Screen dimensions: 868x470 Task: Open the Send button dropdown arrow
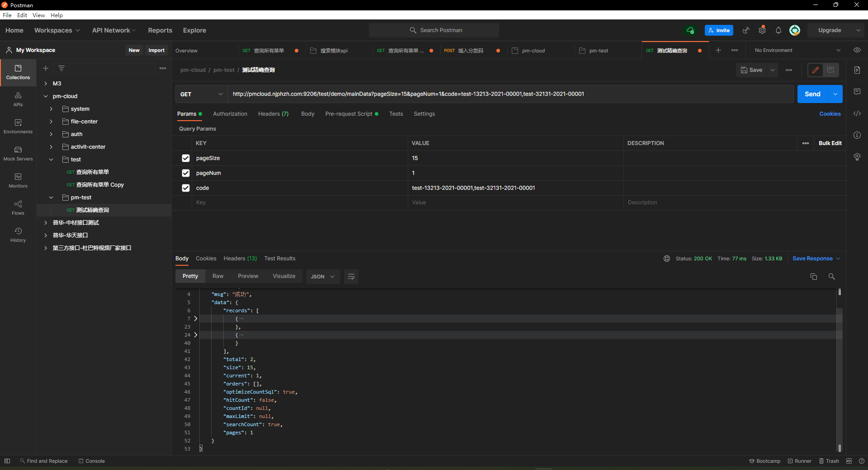835,94
